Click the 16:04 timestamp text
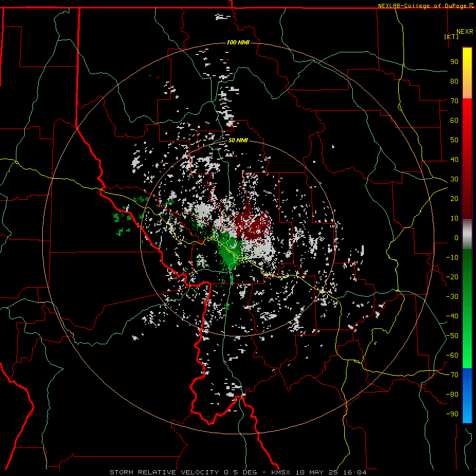This screenshot has width=476, height=476. coord(355,472)
